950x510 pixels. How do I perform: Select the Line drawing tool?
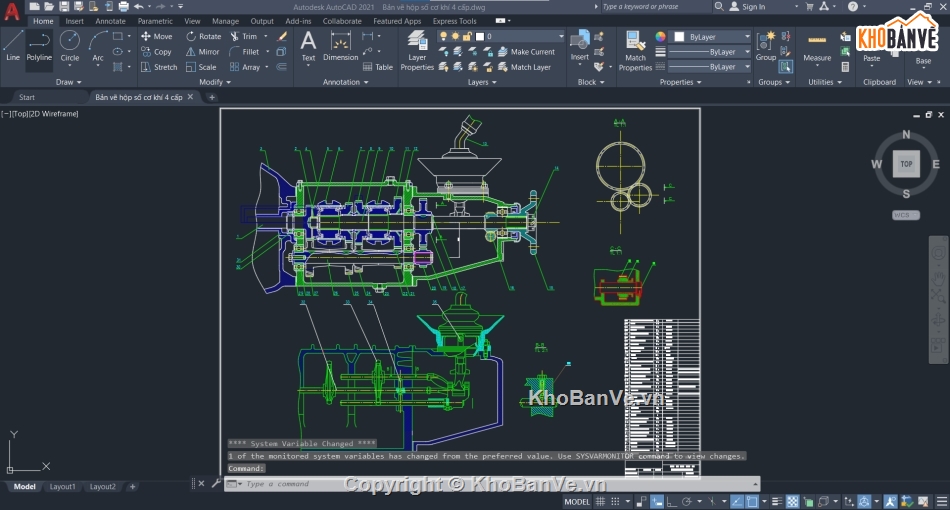click(13, 47)
